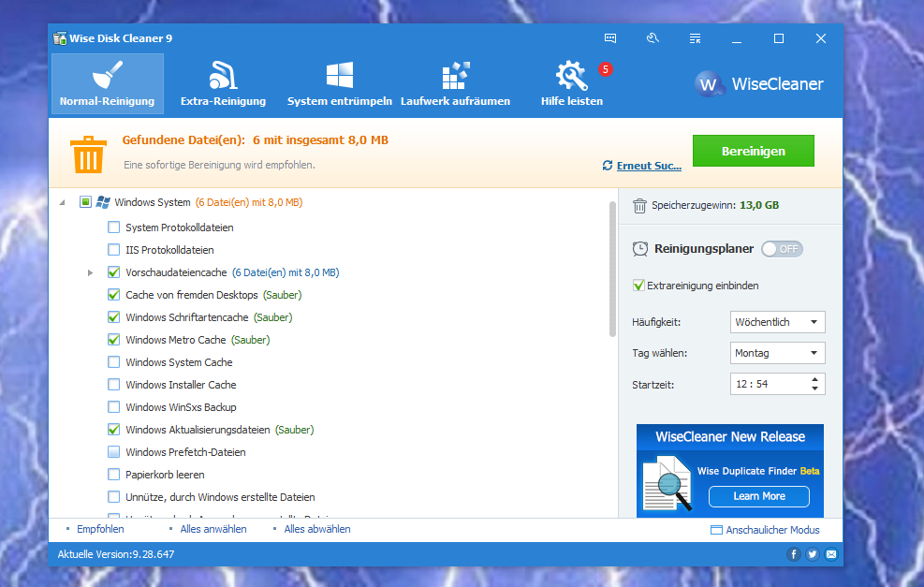The width and height of the screenshot is (924, 587).
Task: Open the Twitter icon in status bar
Action: [812, 554]
